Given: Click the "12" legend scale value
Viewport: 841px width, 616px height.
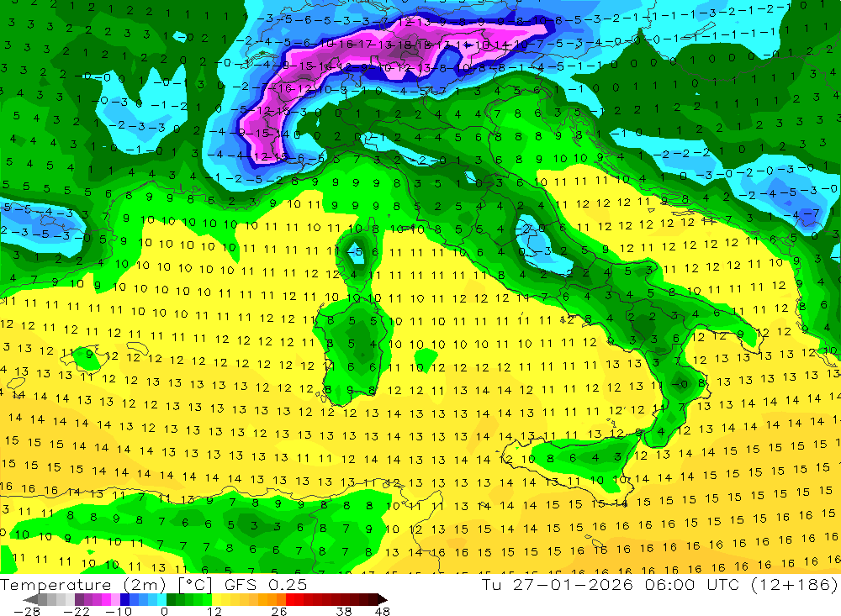Looking at the screenshot, I should click(214, 611).
